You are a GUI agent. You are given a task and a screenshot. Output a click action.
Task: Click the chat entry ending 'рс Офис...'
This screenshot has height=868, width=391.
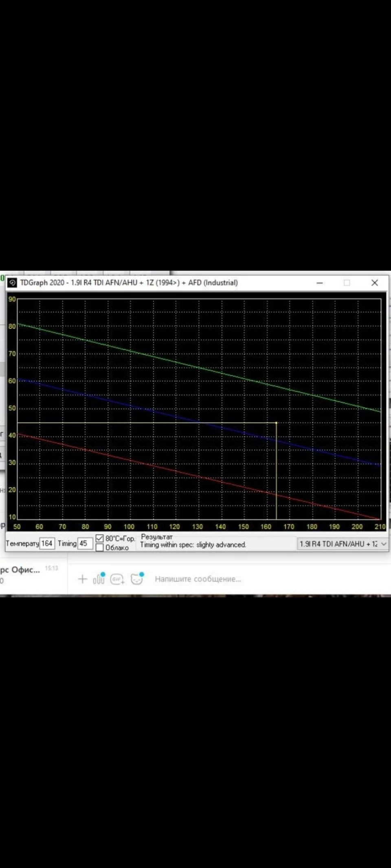coord(20,570)
